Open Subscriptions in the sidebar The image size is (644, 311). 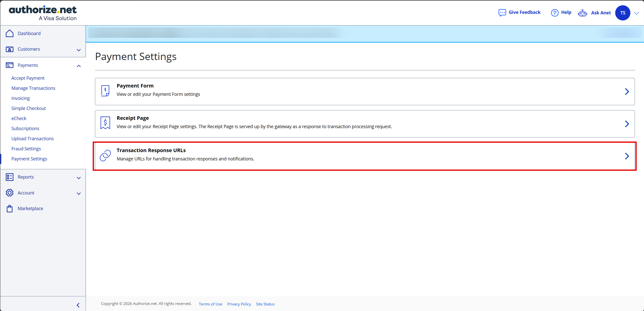(25, 129)
